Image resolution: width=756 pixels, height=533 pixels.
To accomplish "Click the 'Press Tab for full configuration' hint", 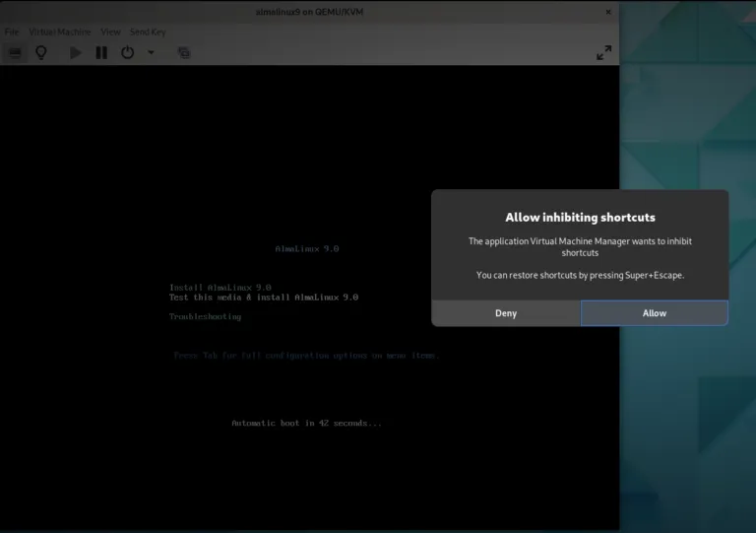I will click(x=307, y=356).
